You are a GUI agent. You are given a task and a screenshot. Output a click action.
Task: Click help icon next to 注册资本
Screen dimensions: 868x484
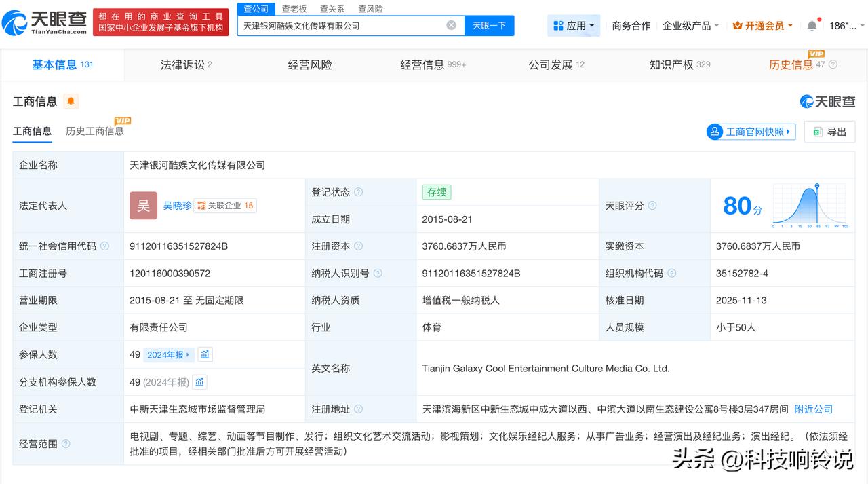358,246
